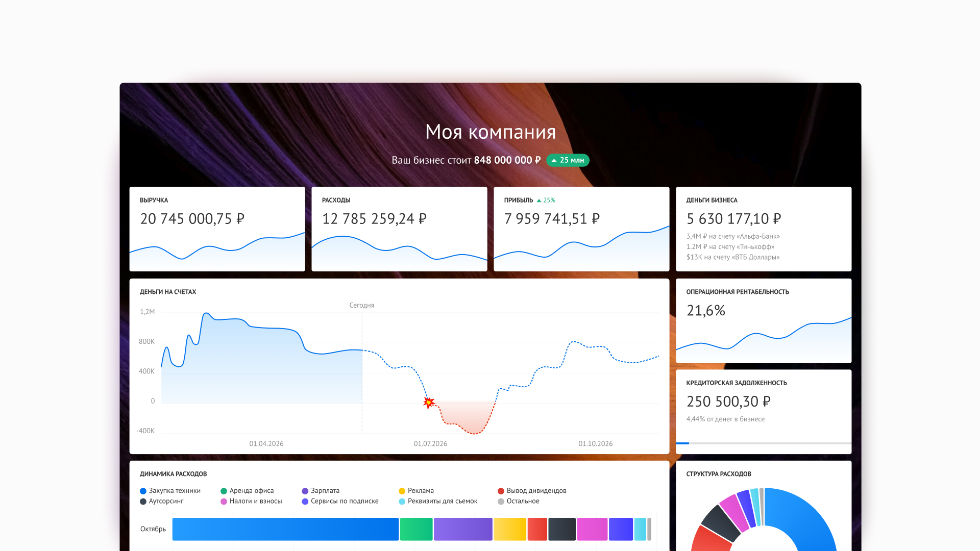
Task: Click the Сегодня marker on the chart
Action: tap(362, 305)
